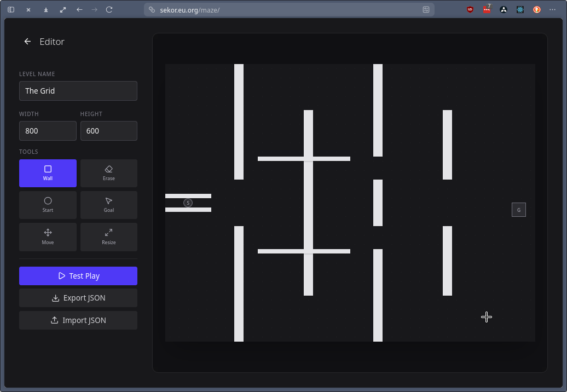Screen dimensions: 567x392
Task: Click the Width input field
Action: point(48,131)
